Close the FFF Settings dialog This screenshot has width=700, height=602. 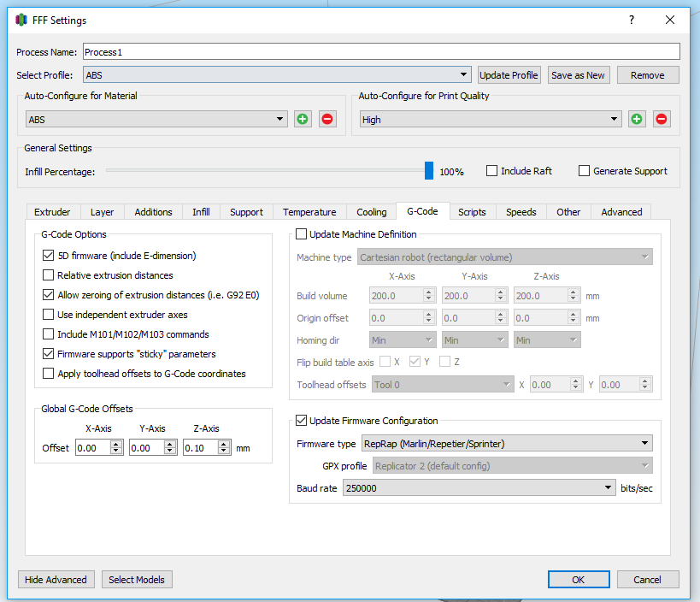669,20
